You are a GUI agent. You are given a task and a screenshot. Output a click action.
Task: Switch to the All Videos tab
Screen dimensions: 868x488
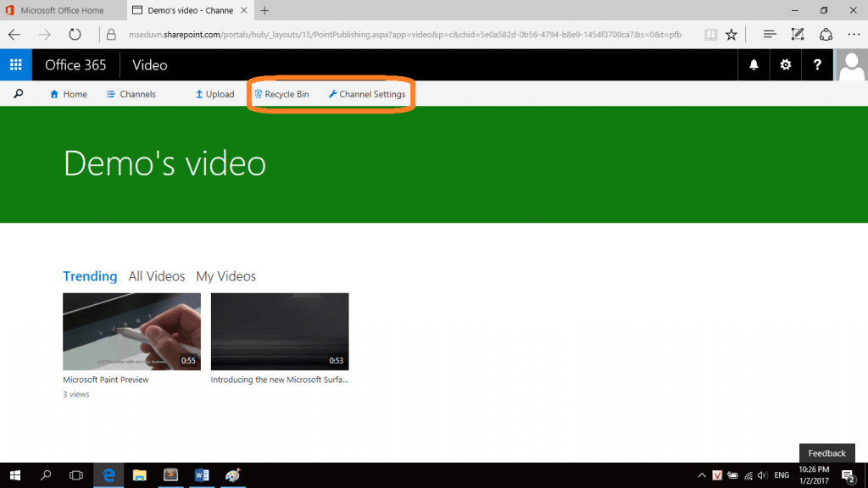point(157,276)
